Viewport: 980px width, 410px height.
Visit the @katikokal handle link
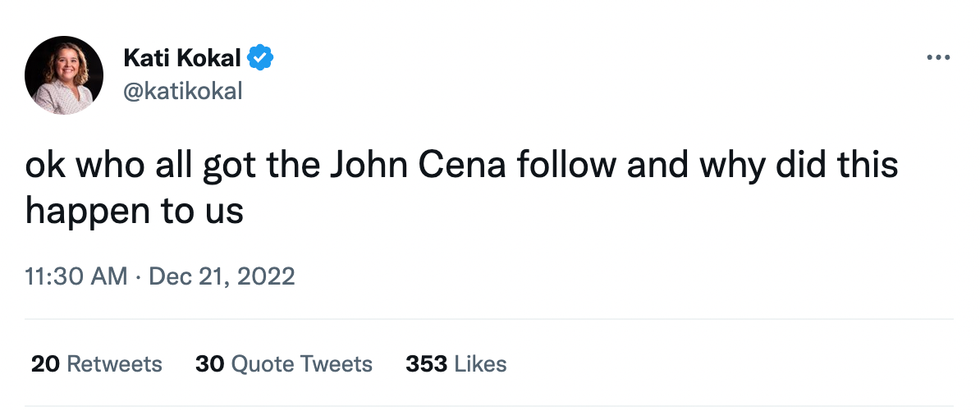pos(181,91)
